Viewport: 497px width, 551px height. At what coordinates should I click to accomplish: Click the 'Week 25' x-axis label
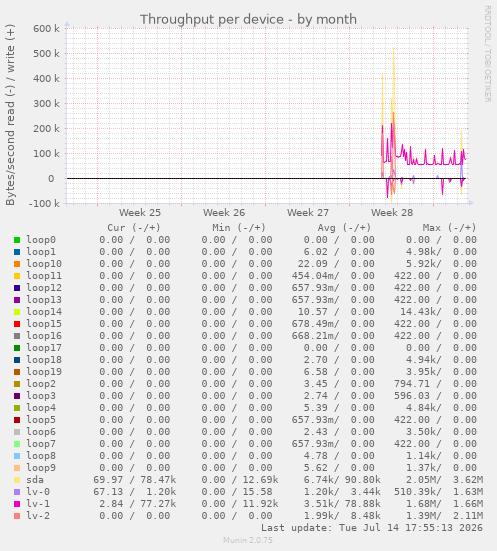click(x=140, y=213)
